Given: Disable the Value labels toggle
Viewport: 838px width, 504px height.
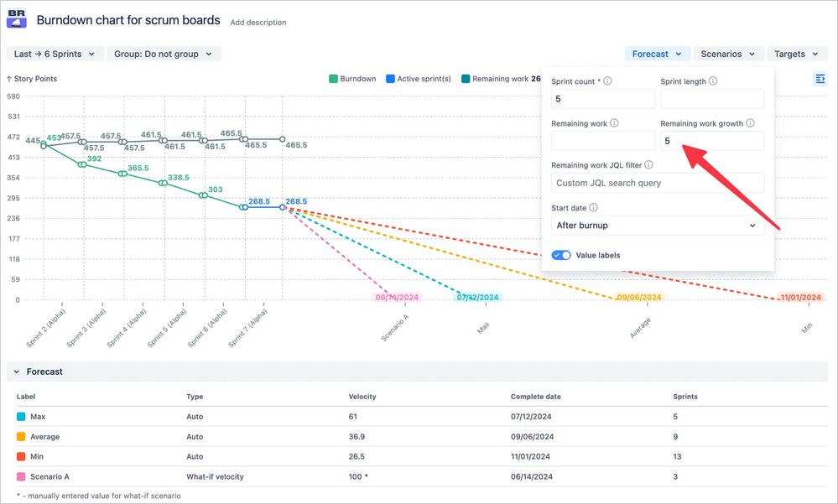Looking at the screenshot, I should click(x=560, y=254).
